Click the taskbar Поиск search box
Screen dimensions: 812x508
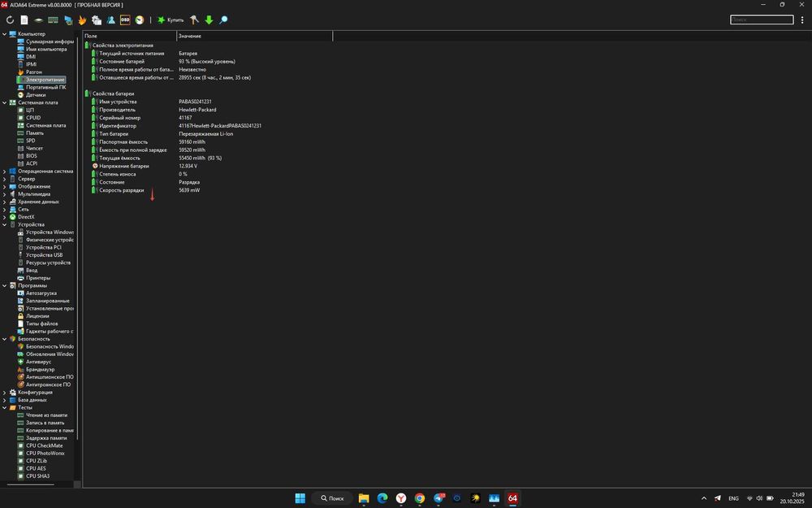pos(332,498)
